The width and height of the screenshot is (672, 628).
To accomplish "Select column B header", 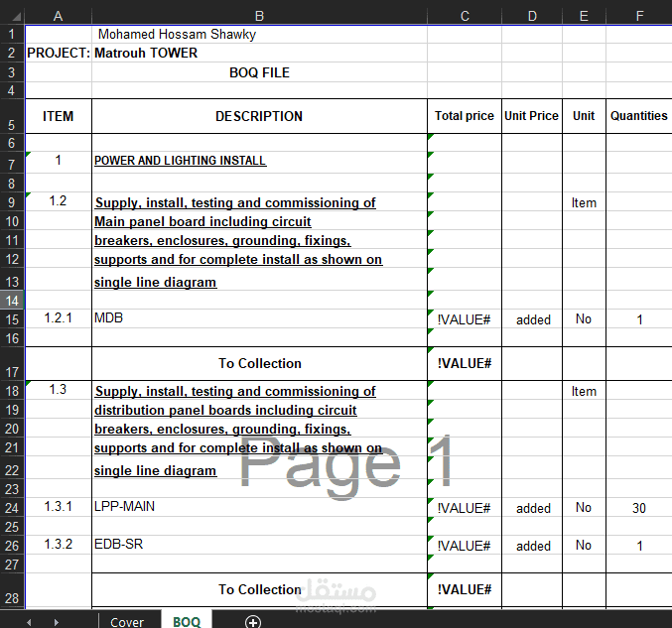I will point(259,16).
